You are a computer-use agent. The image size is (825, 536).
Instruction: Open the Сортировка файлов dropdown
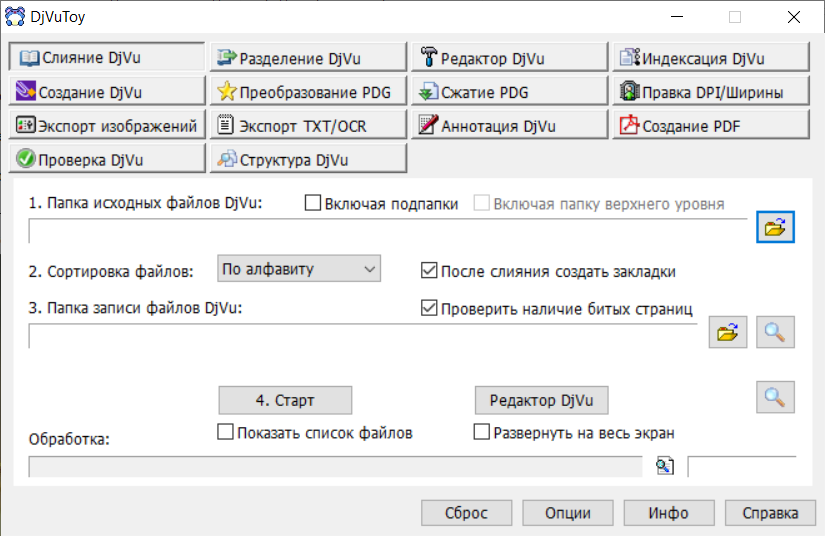pos(299,269)
